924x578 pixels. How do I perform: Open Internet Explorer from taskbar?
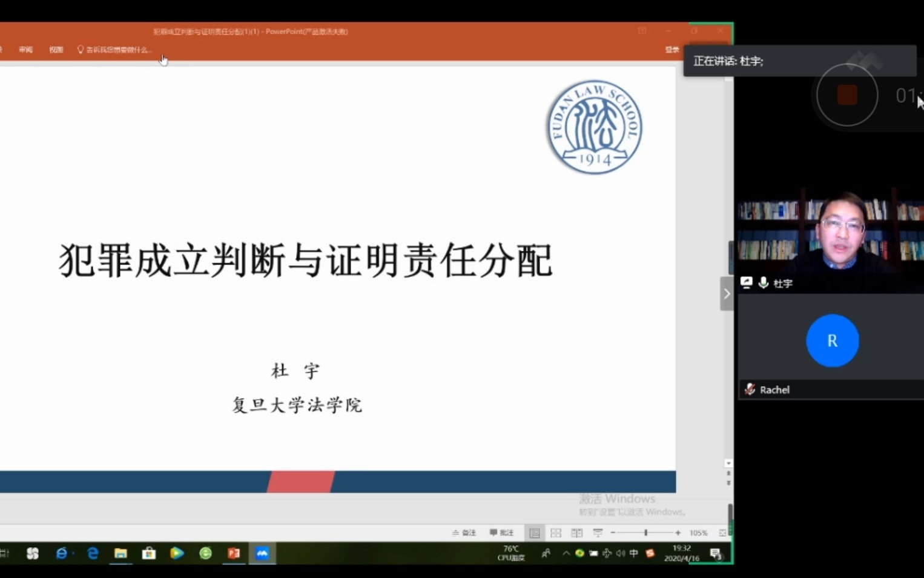pyautogui.click(x=62, y=553)
